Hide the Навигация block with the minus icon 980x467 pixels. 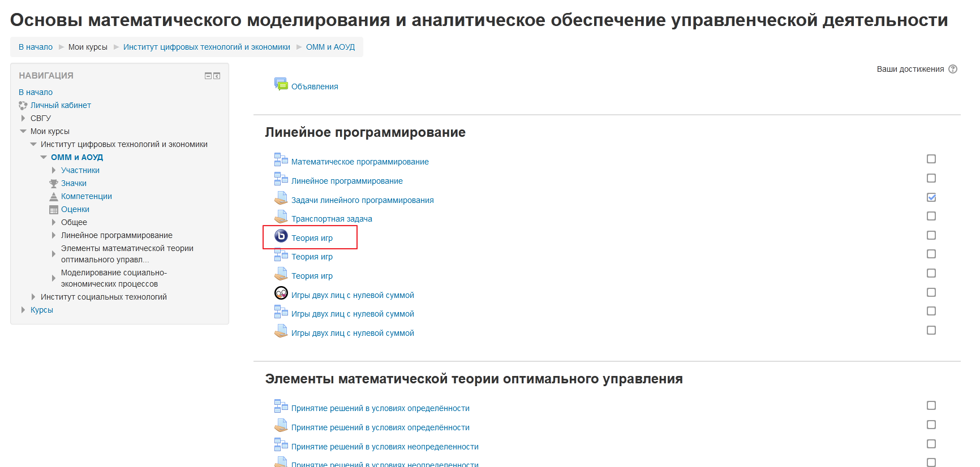click(208, 76)
